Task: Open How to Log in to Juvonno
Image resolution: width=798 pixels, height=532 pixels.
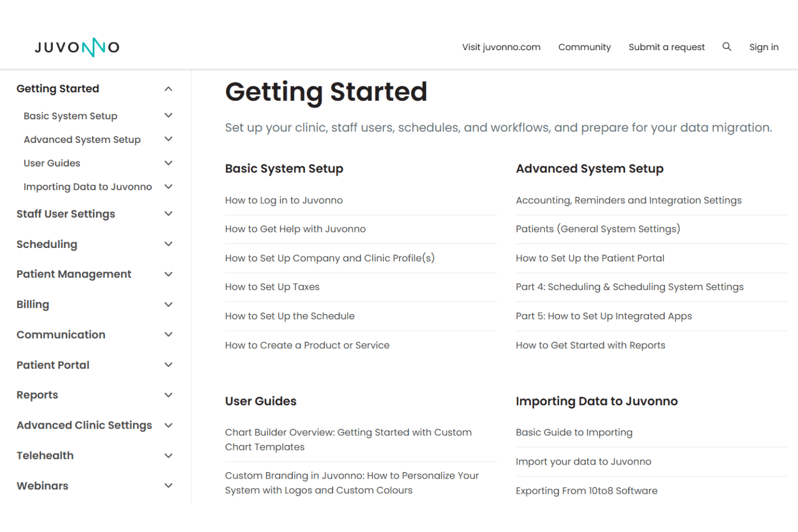Action: pyautogui.click(x=284, y=201)
